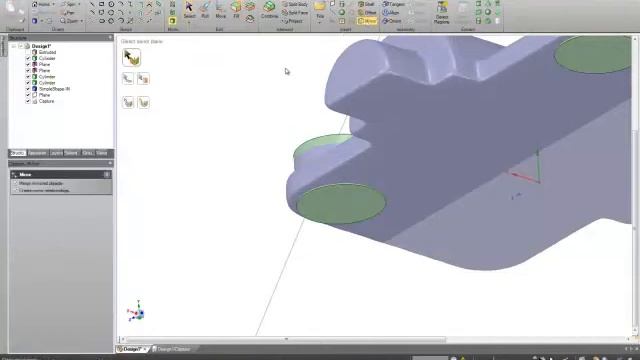Click the Fill tool icon

coord(236,9)
